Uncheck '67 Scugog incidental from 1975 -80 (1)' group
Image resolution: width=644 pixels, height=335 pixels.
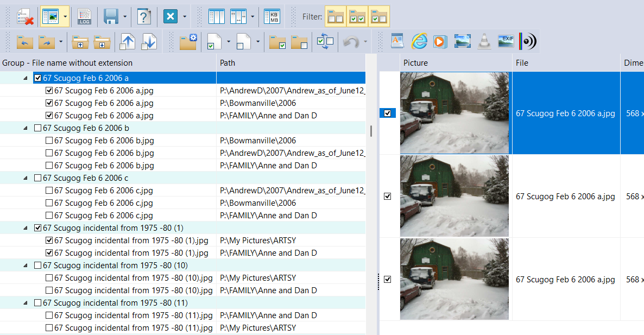[x=37, y=228]
